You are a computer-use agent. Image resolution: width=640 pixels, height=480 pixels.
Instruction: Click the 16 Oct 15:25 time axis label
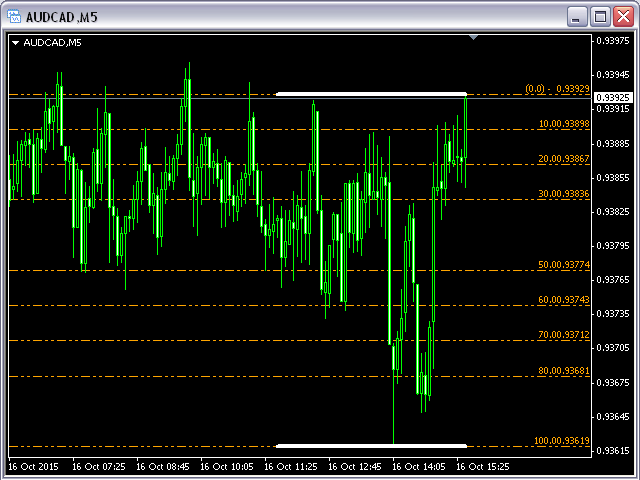(482, 466)
